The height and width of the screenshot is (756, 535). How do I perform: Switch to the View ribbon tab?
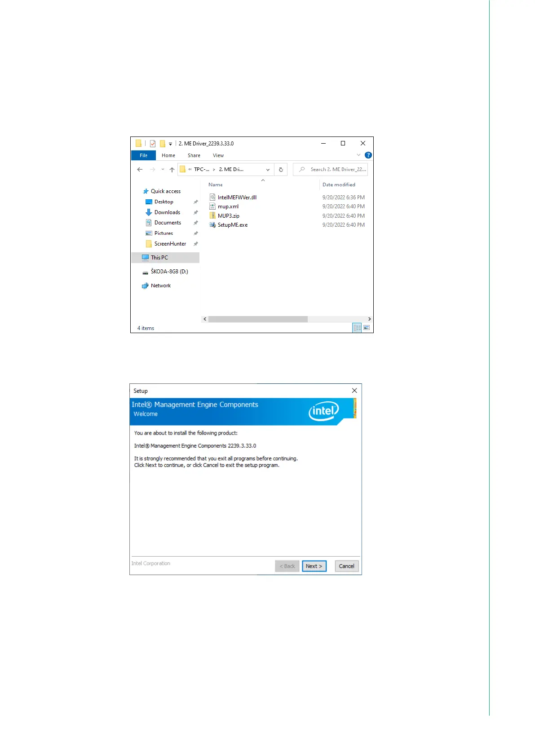point(218,155)
